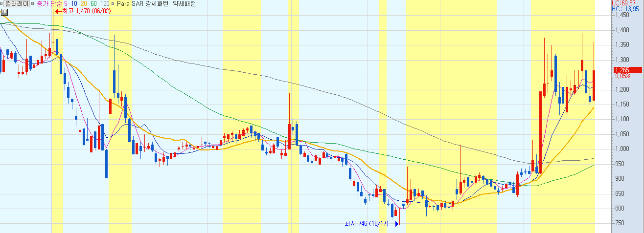Click the 컬러레이 stock name button
Screen dimensions: 644x233
point(16,3)
